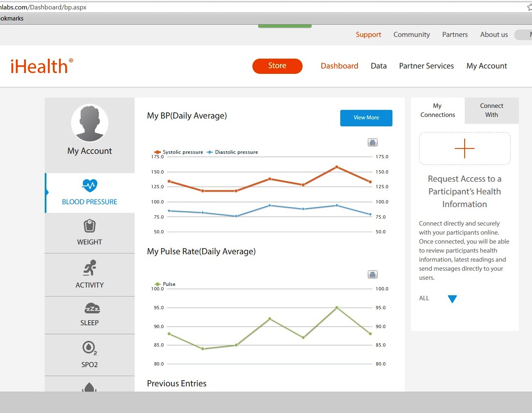The image size is (532, 413).
Task: Open the Community link
Action: point(412,35)
